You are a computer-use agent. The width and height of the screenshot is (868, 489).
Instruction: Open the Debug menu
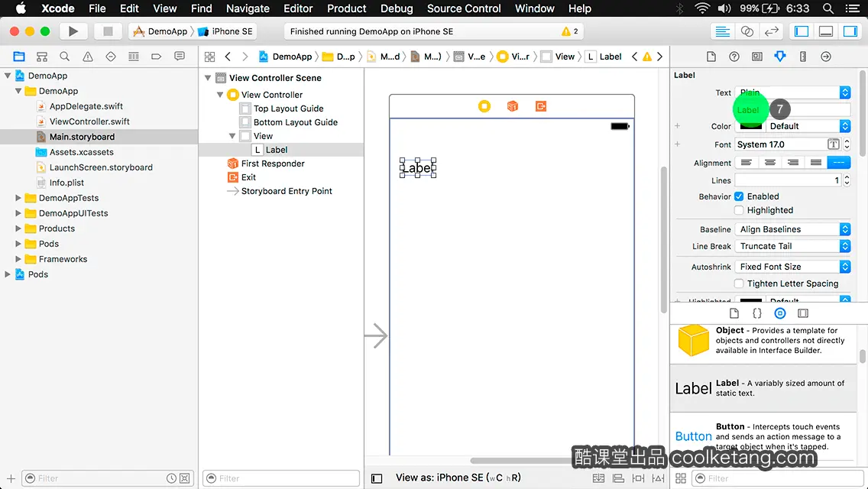[x=397, y=8]
